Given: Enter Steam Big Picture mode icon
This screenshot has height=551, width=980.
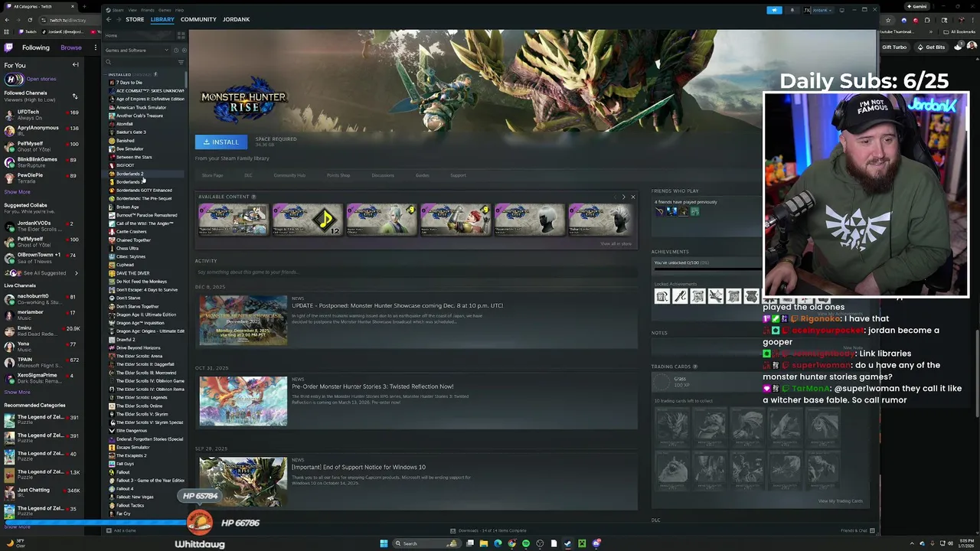Looking at the screenshot, I should pos(841,10).
